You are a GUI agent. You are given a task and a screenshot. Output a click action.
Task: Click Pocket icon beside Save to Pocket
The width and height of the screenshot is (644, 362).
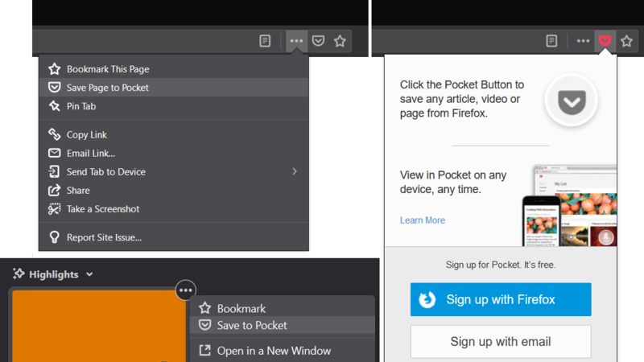coord(205,325)
